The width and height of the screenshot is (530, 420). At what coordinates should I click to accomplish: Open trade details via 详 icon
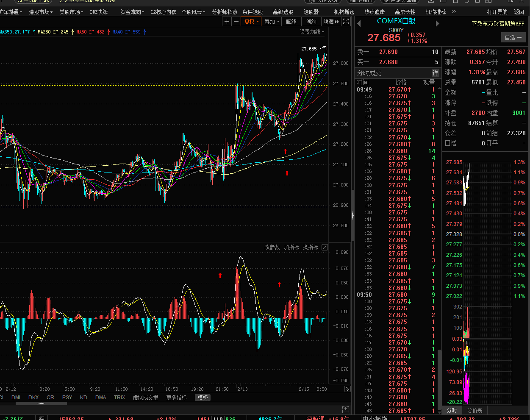(x=435, y=73)
